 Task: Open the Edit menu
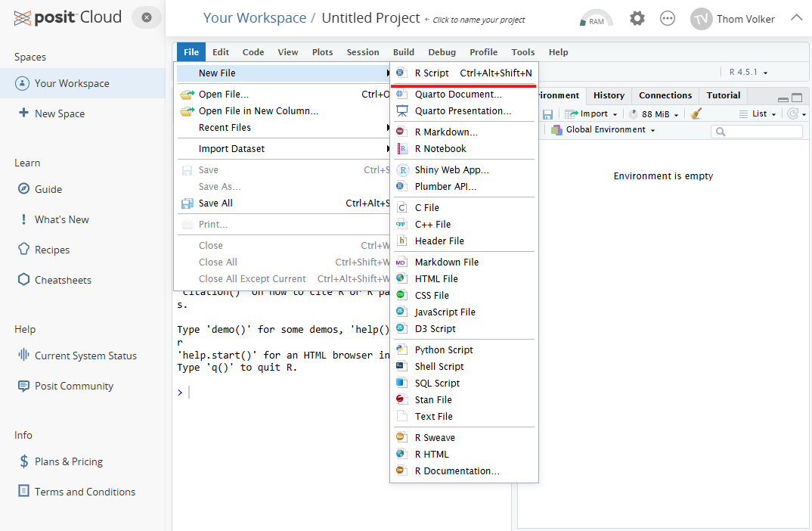pyautogui.click(x=221, y=52)
